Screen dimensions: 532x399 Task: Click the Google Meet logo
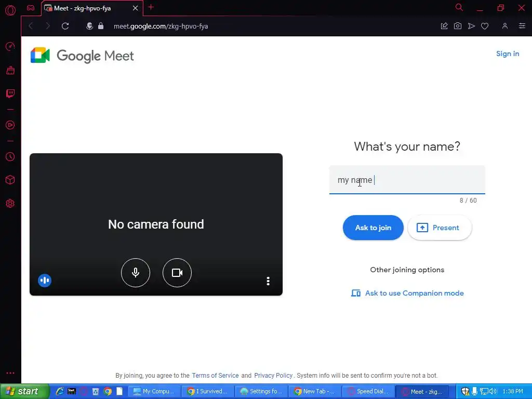coord(82,55)
